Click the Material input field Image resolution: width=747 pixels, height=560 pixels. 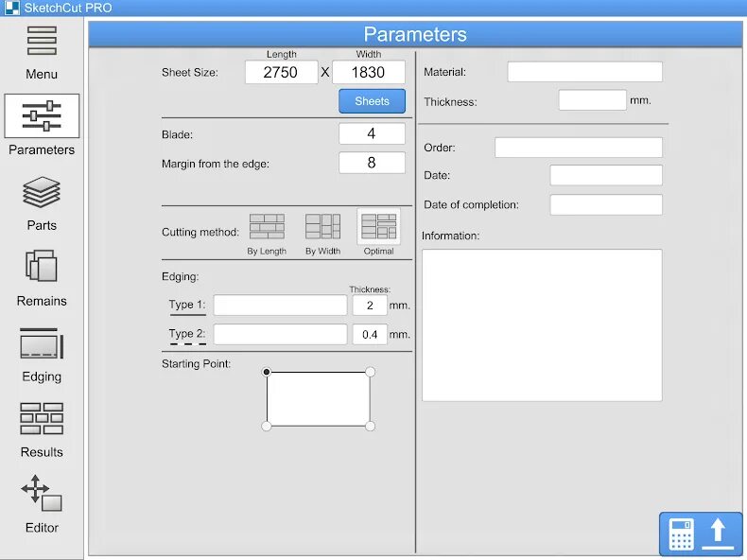click(x=584, y=72)
